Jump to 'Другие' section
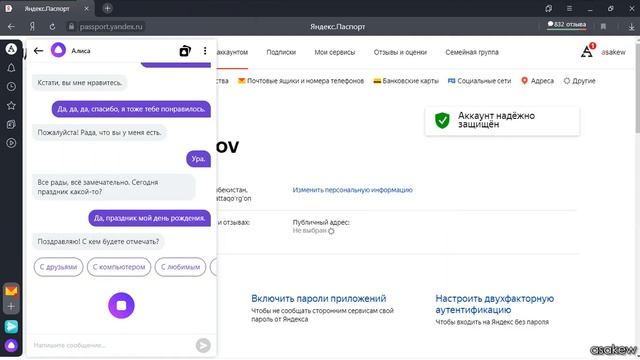Viewport: 640px width, 360px height. 579,81
